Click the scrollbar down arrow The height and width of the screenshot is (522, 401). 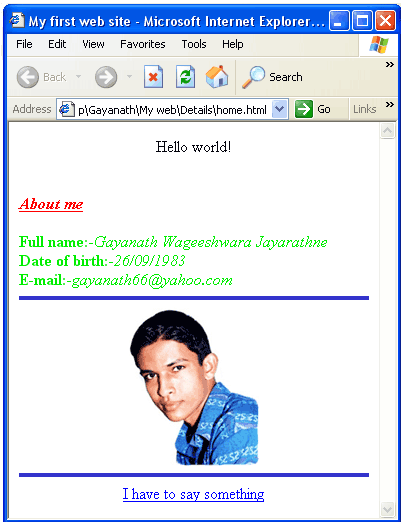click(387, 509)
